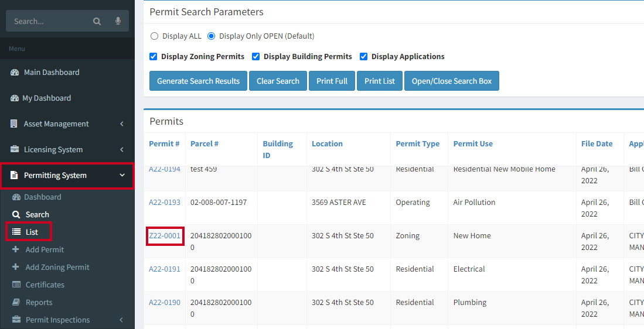644x329 pixels.
Task: Uncheck Display Applications checkbox
Action: click(363, 57)
